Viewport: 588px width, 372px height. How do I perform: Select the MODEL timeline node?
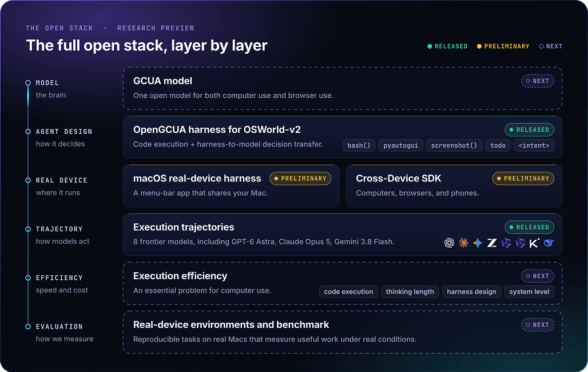tap(28, 82)
